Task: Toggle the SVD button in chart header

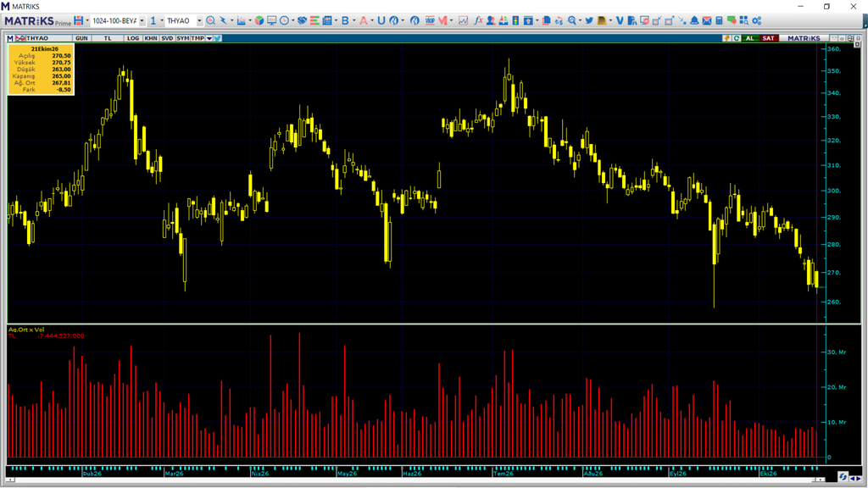Action: tap(167, 38)
